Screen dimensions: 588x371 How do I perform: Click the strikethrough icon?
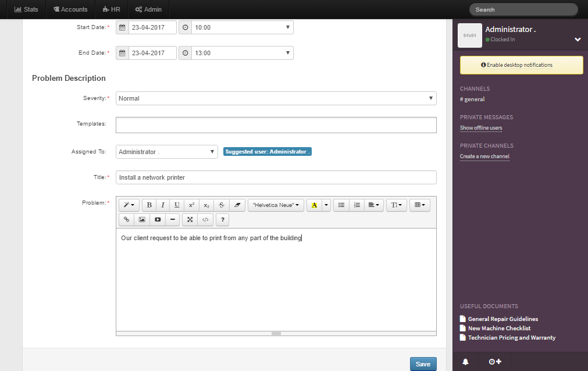pyautogui.click(x=222, y=205)
